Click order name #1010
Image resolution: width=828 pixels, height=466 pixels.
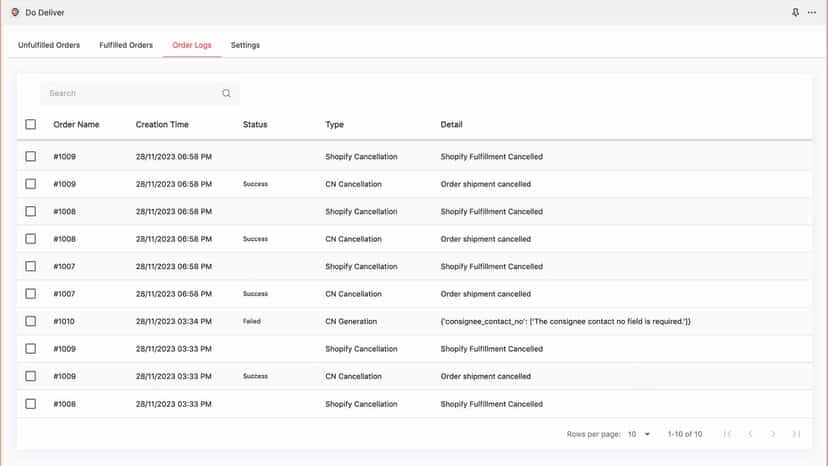click(x=64, y=321)
